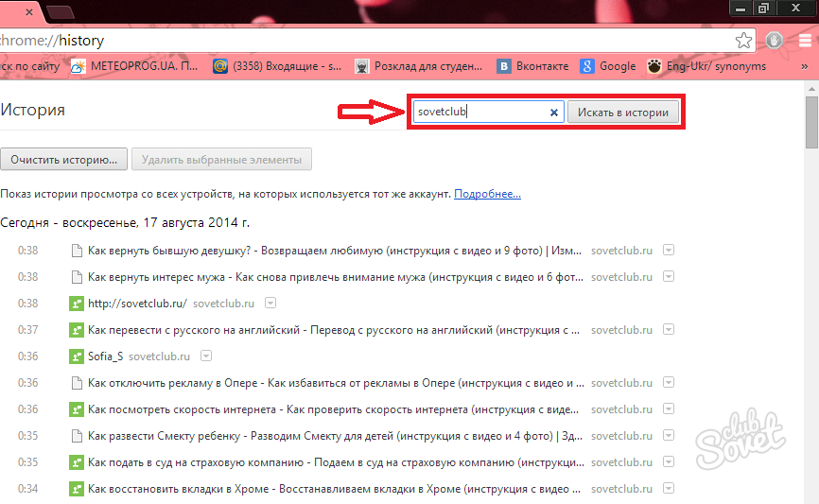The height and width of the screenshot is (504, 819).
Task: Open 'Как вернуть интерес мужа' history link
Action: tap(336, 277)
